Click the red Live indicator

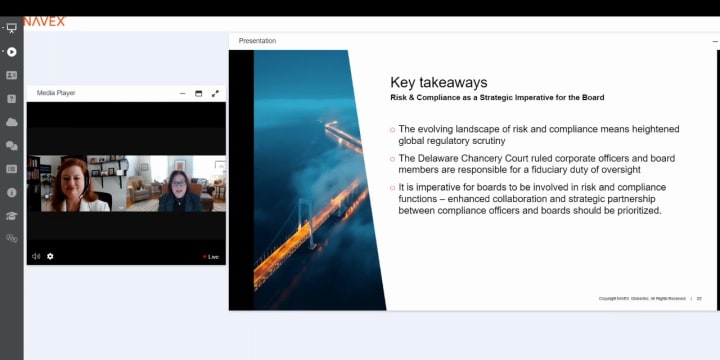click(x=211, y=257)
